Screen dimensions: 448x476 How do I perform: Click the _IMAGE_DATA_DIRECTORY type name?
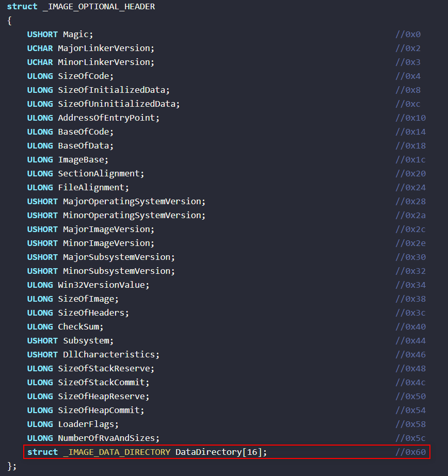click(117, 452)
